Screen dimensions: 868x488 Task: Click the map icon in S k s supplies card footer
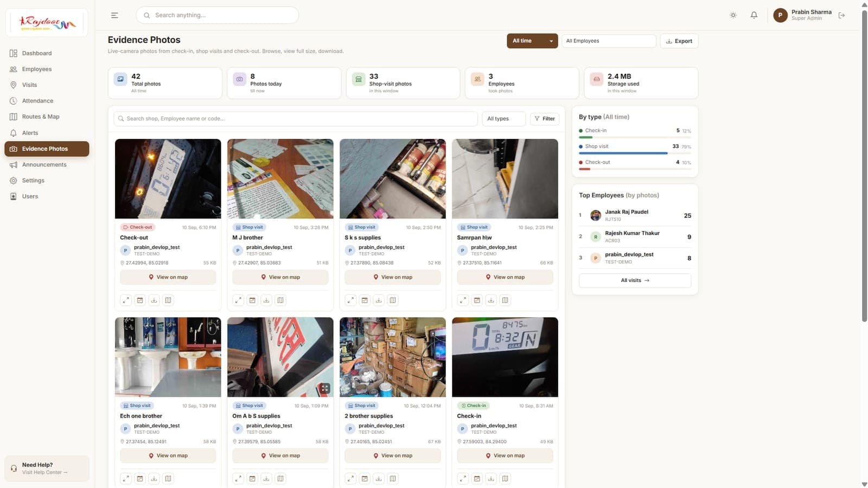click(393, 300)
